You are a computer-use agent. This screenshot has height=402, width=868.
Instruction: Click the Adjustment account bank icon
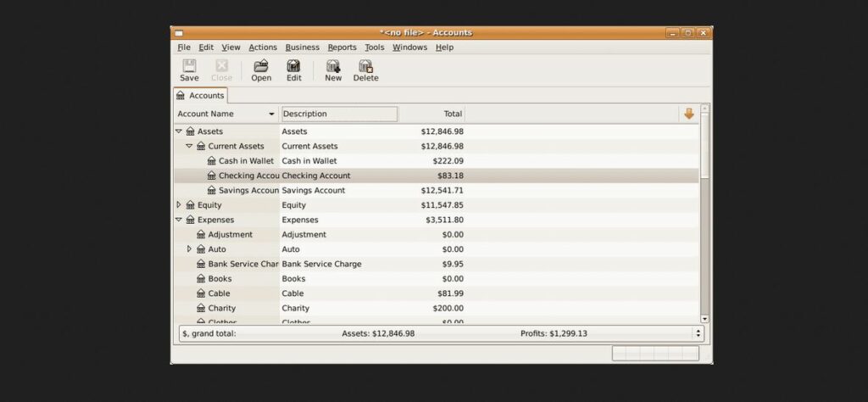(x=201, y=235)
